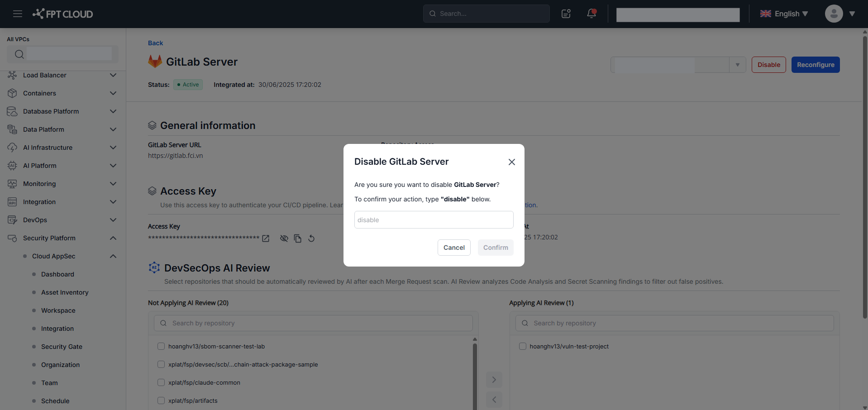Image resolution: width=868 pixels, height=410 pixels.
Task: Click the user avatar icon
Action: [834, 14]
